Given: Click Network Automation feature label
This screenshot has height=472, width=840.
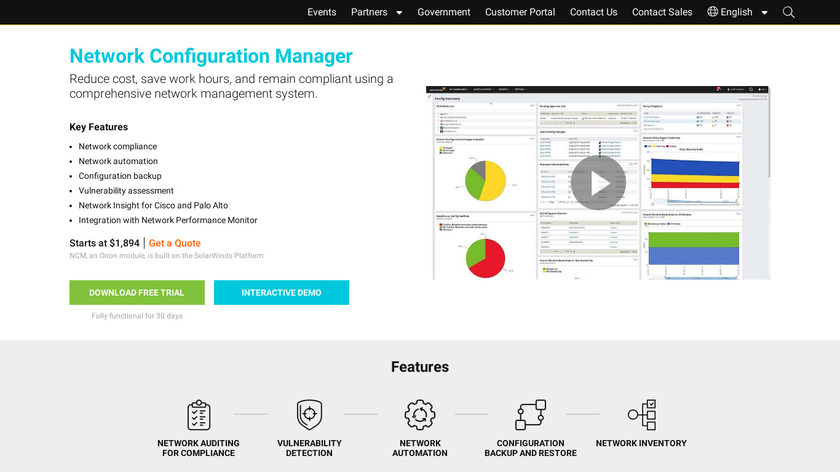Looking at the screenshot, I should (419, 448).
